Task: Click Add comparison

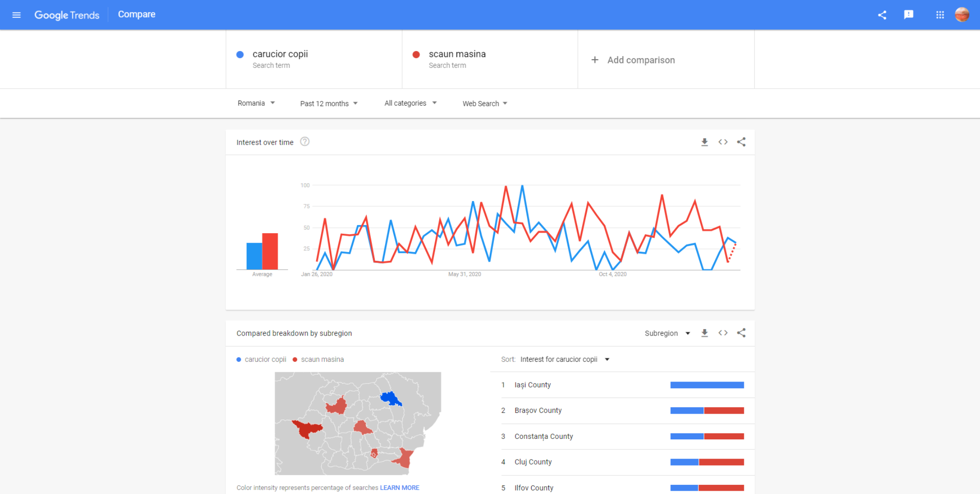Action: tap(640, 60)
